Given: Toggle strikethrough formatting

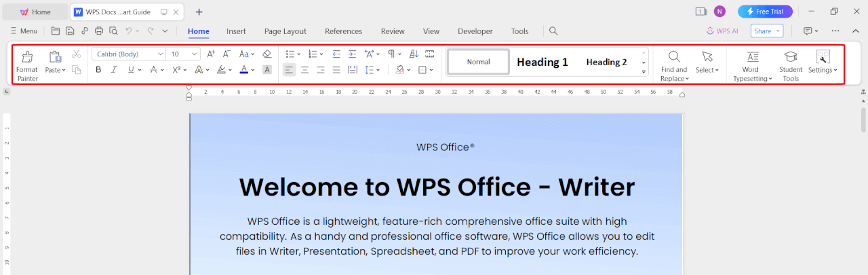Looking at the screenshot, I should (x=153, y=69).
